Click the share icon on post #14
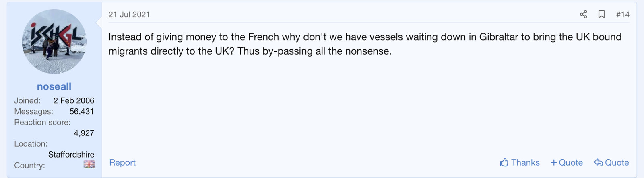Image resolution: width=644 pixels, height=178 pixels. tap(583, 14)
